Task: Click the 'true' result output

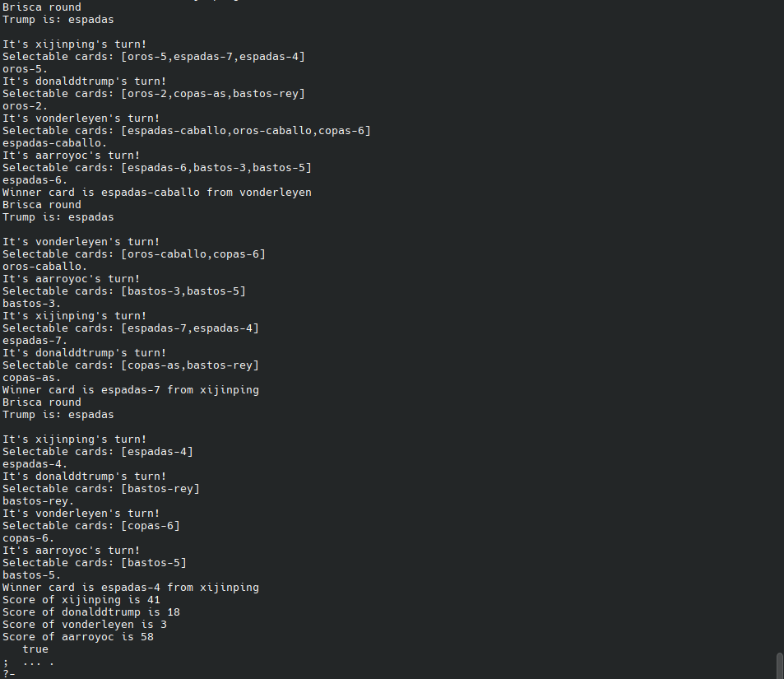Action: [x=35, y=649]
